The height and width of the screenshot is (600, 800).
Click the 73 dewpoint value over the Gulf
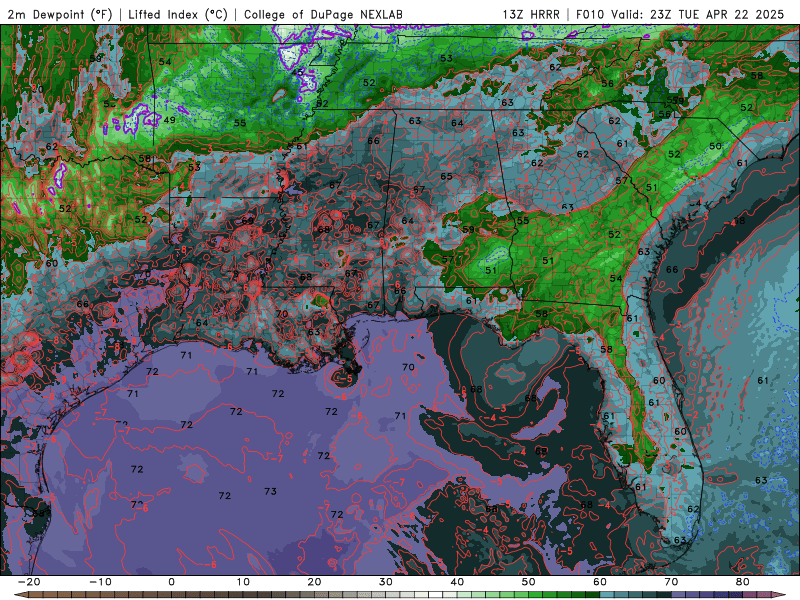270,491
